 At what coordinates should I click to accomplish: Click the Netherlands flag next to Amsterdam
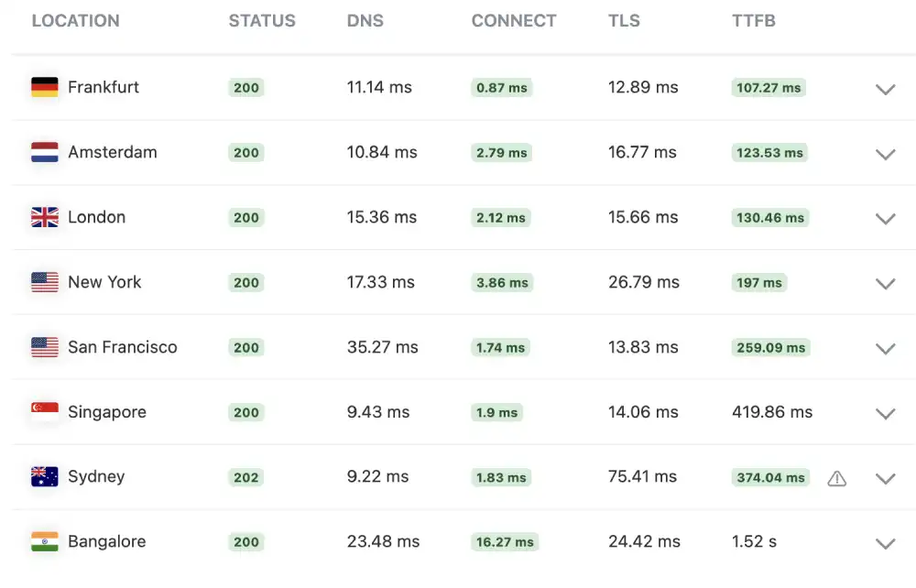coord(47,153)
